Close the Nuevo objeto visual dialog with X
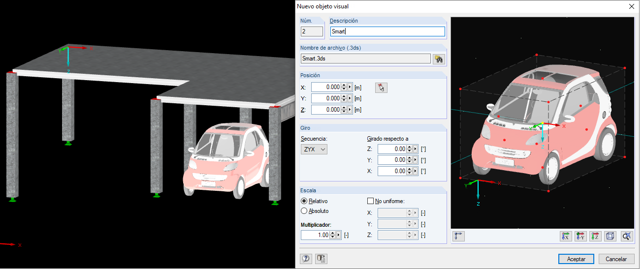Image resolution: width=644 pixels, height=269 pixels. coord(632,6)
